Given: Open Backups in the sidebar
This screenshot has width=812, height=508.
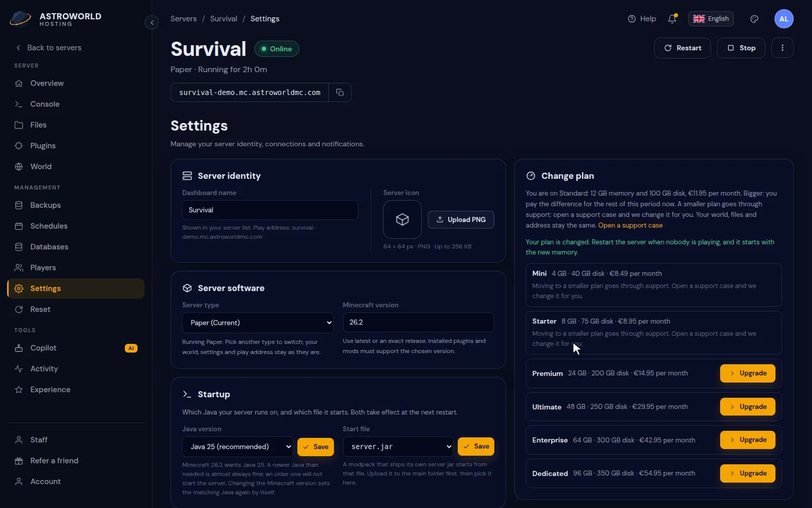Looking at the screenshot, I should 76,205.
